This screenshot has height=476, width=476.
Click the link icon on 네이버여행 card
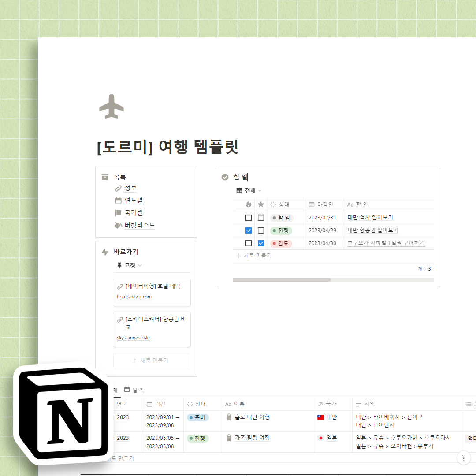tap(120, 286)
